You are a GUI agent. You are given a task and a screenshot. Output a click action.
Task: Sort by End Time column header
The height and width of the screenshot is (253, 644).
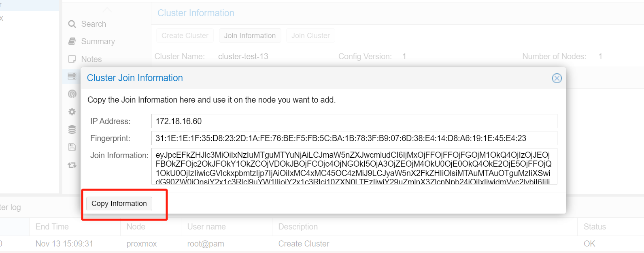(52, 227)
